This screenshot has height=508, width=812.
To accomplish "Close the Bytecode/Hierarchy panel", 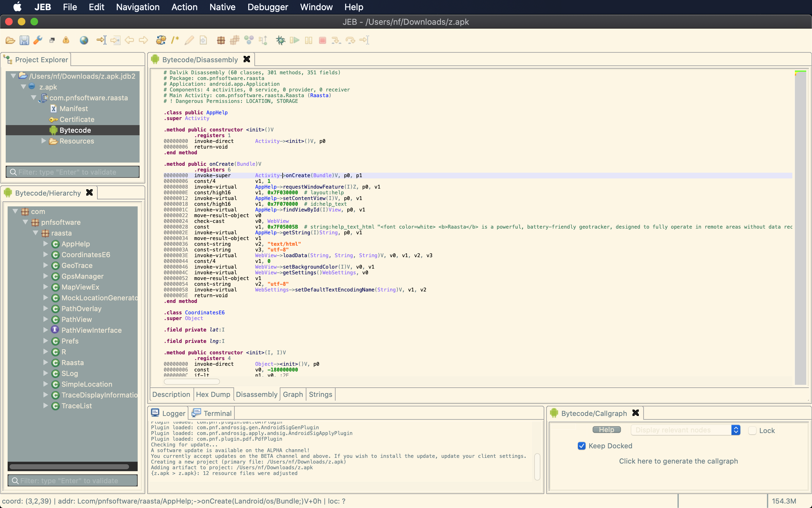I will tap(89, 192).
